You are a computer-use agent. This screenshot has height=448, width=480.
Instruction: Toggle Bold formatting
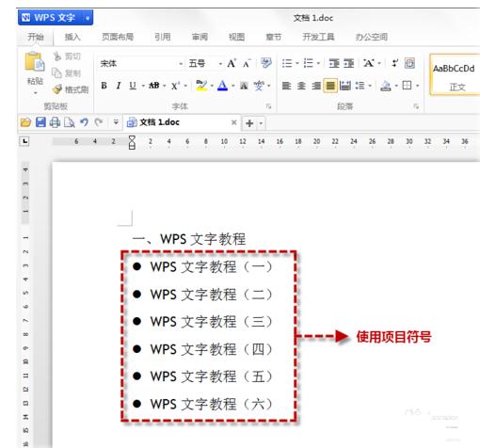click(x=104, y=86)
